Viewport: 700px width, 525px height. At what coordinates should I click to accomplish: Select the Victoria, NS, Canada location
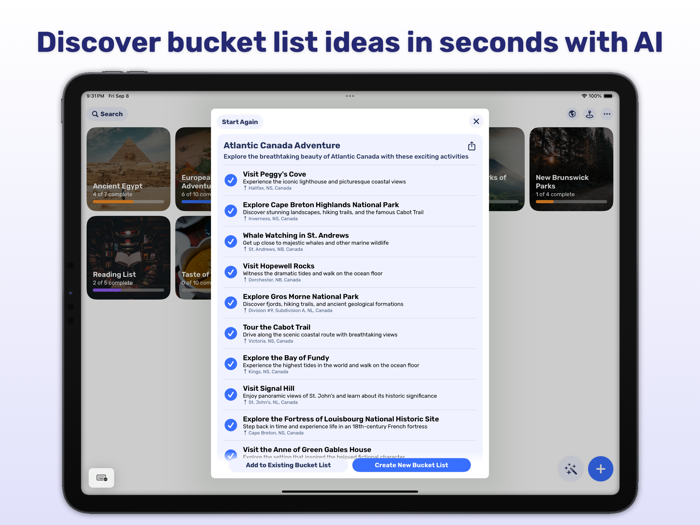coord(268,341)
